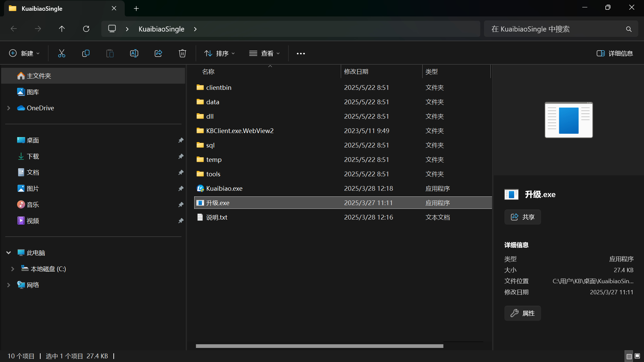Viewport: 644px width, 362px height.
Task: Click the pin icon beside 音乐
Action: click(x=181, y=204)
